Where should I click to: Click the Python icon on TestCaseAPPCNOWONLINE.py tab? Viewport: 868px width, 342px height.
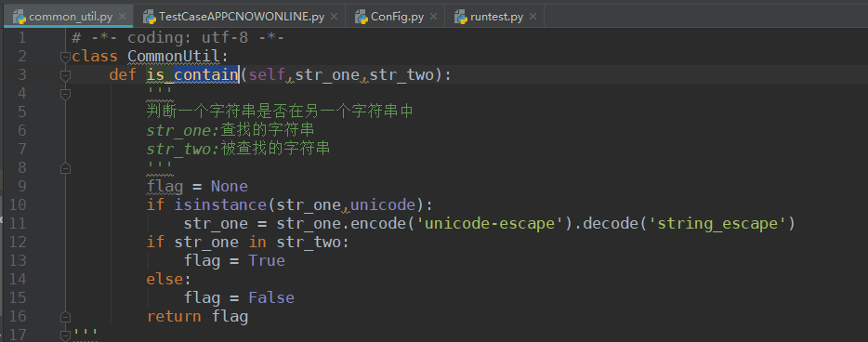[149, 17]
